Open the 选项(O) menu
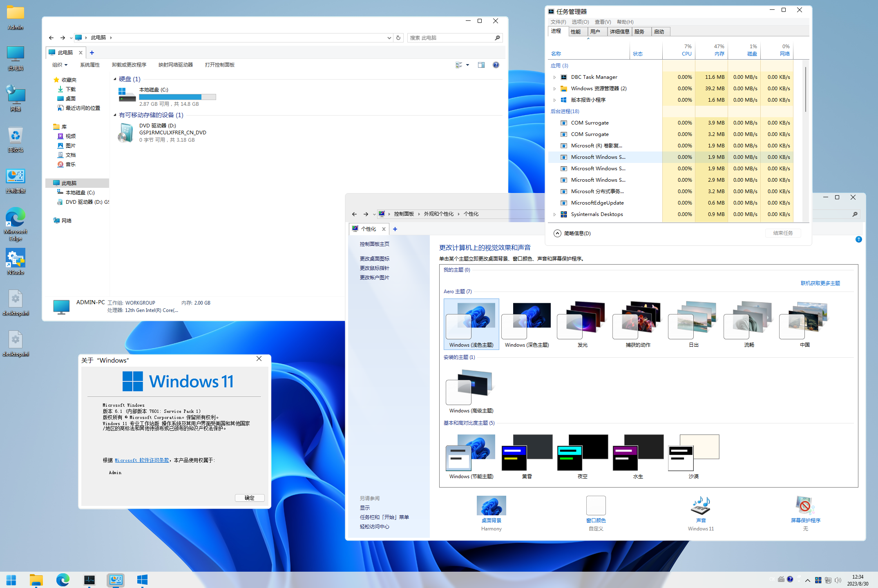Viewport: 878px width, 588px height. pos(580,22)
